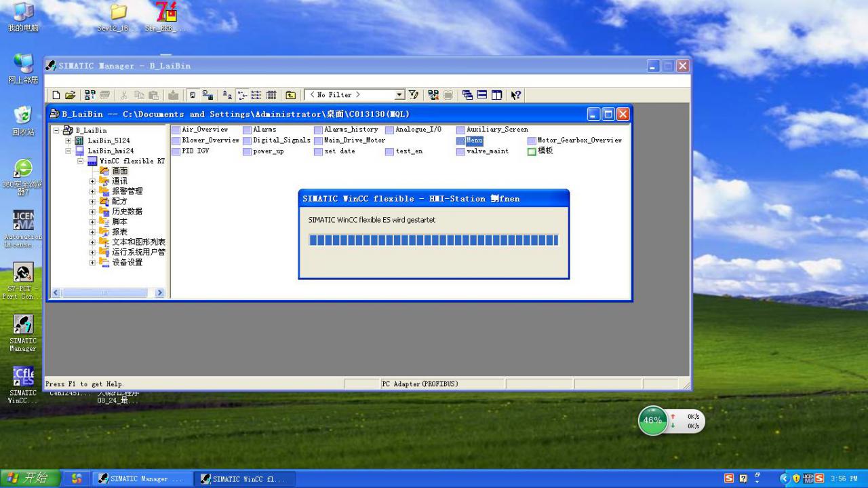Click the filter funnel icon
The width and height of the screenshot is (868, 488).
pyautogui.click(x=413, y=95)
